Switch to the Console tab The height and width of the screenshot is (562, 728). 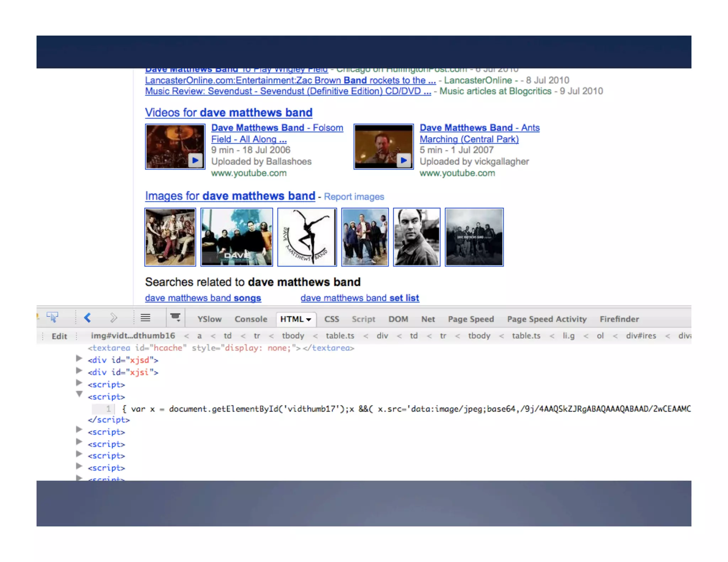click(251, 319)
